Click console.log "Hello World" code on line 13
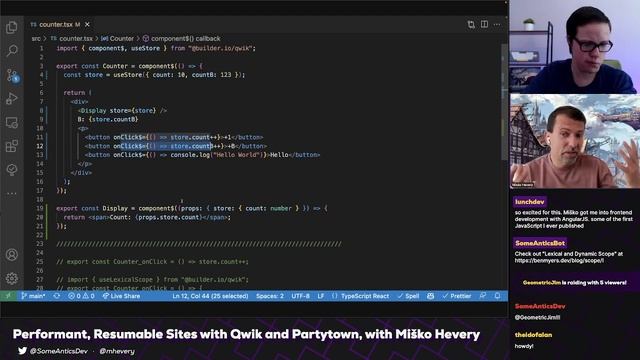This screenshot has height=360, width=640. (x=218, y=155)
